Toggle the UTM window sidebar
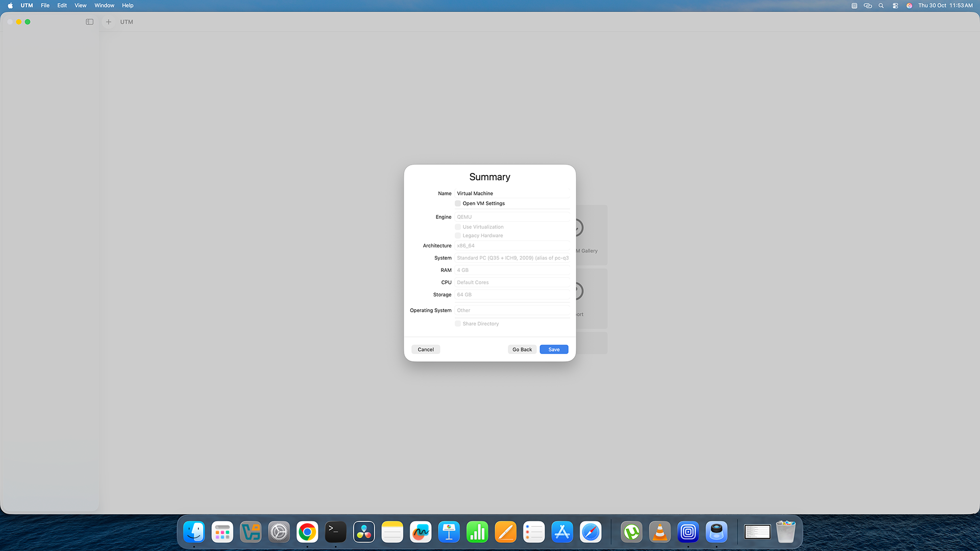This screenshot has width=980, height=551. (x=89, y=22)
